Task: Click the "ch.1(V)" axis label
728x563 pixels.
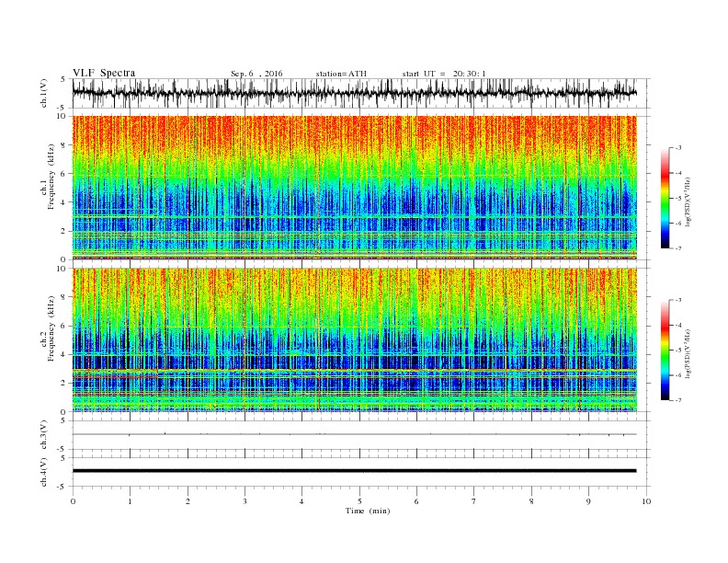Action: 43,93
